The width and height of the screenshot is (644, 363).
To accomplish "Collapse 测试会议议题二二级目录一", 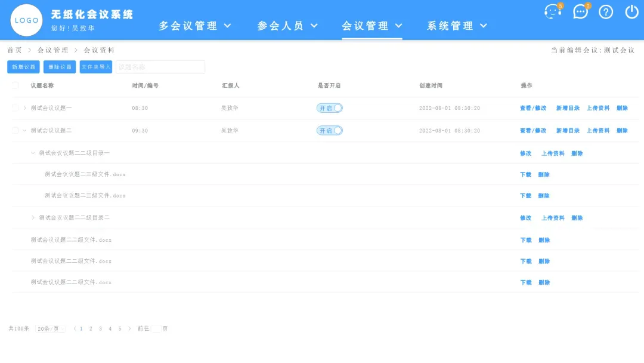I will (33, 152).
